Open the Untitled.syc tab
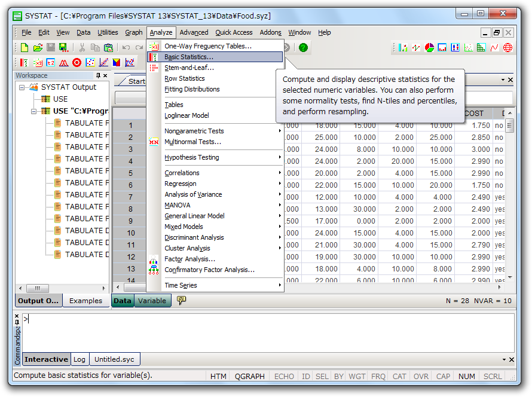The image size is (532, 397). pyautogui.click(x=114, y=359)
